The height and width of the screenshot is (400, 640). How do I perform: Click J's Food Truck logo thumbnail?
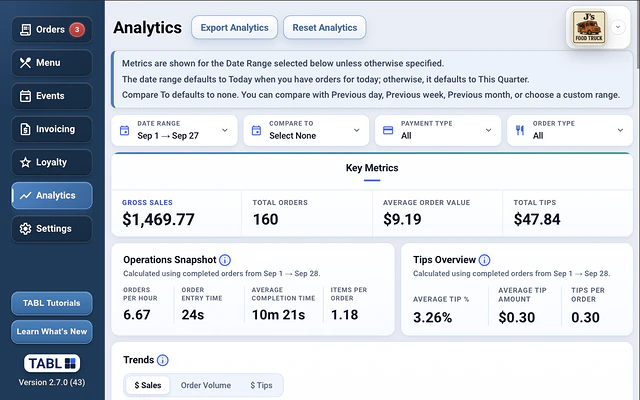589,27
